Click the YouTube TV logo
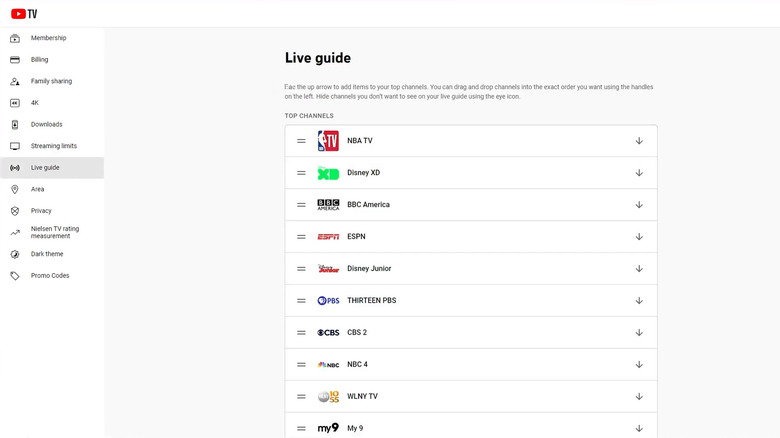The height and width of the screenshot is (438, 780). (24, 14)
